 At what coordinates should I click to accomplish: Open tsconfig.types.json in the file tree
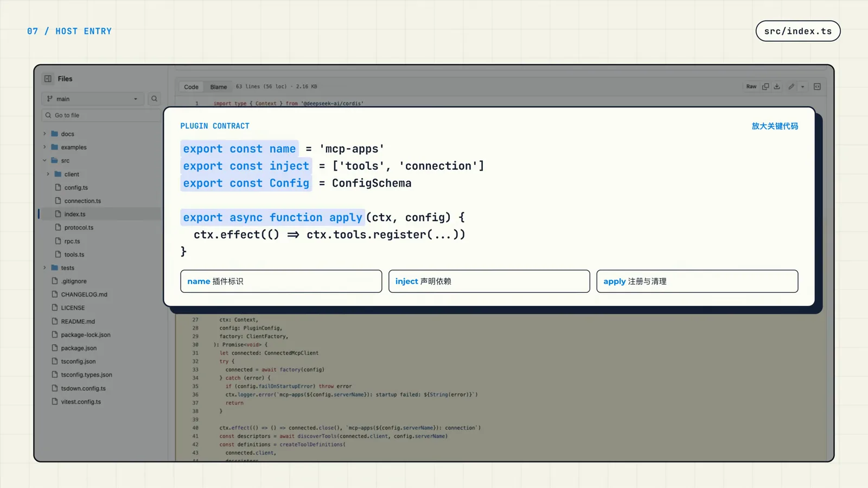tap(87, 375)
